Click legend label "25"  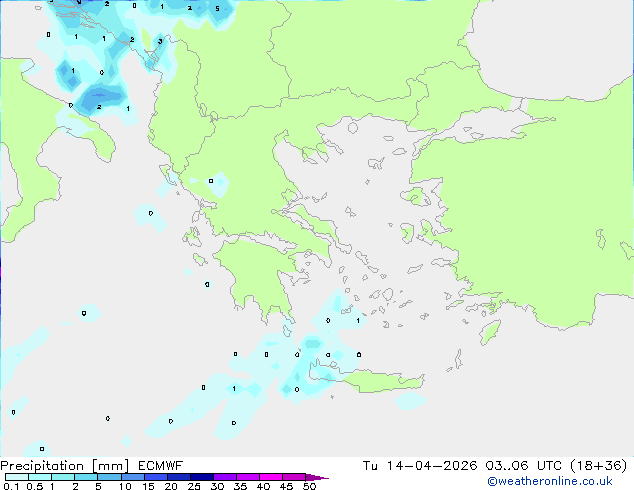tap(194, 486)
